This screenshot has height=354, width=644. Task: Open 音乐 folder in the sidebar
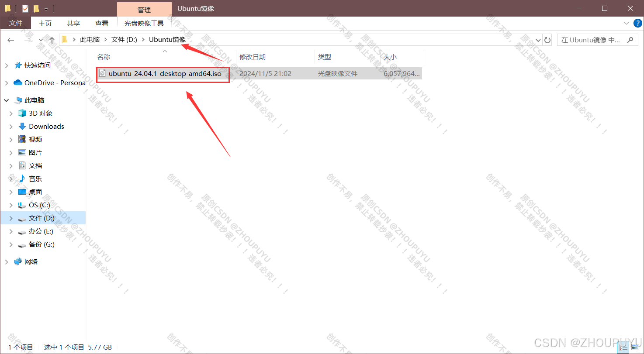tap(35, 179)
